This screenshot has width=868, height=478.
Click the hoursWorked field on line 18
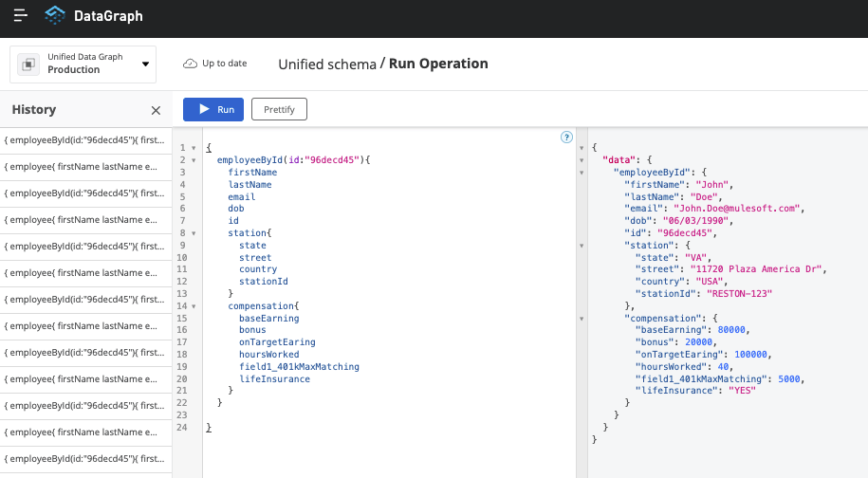(x=269, y=355)
